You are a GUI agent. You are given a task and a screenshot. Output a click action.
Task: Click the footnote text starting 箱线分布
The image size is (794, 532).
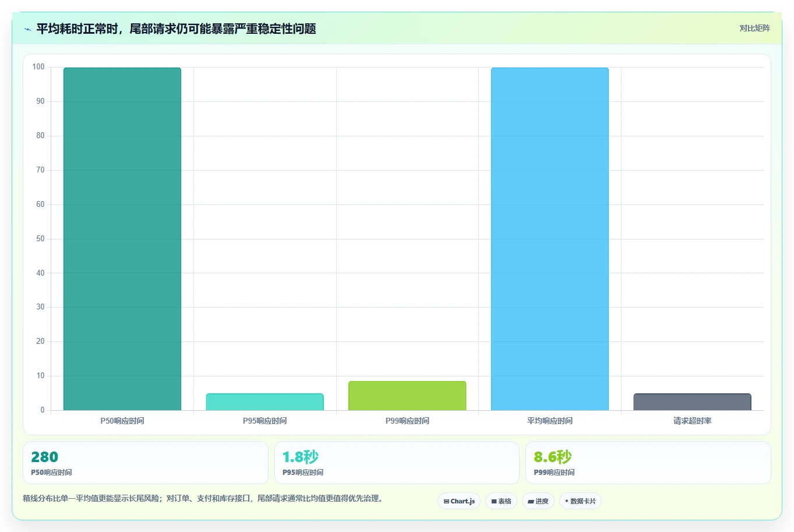click(203, 499)
